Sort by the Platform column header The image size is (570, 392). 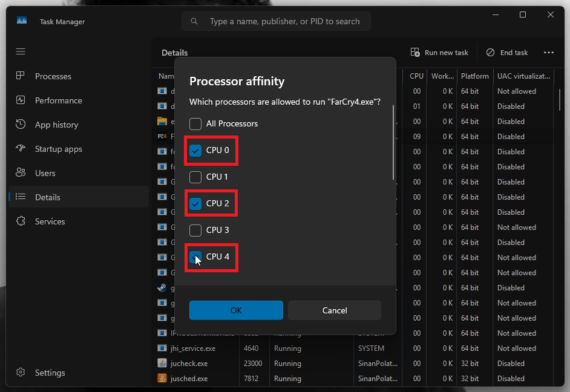click(475, 76)
